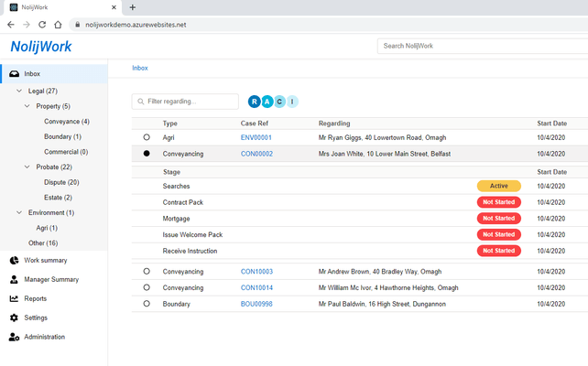Click the Manager Summary person icon
Viewport: 588px width, 366px height.
pyautogui.click(x=14, y=280)
